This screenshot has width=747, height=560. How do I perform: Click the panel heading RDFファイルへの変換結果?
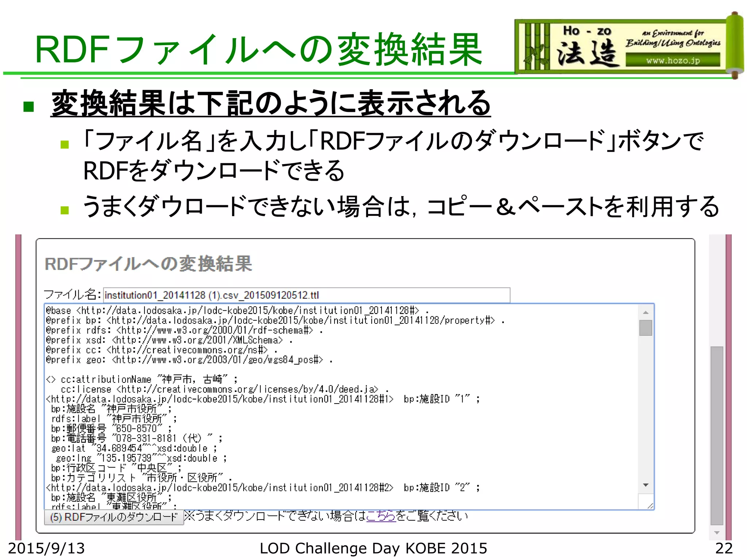click(148, 264)
